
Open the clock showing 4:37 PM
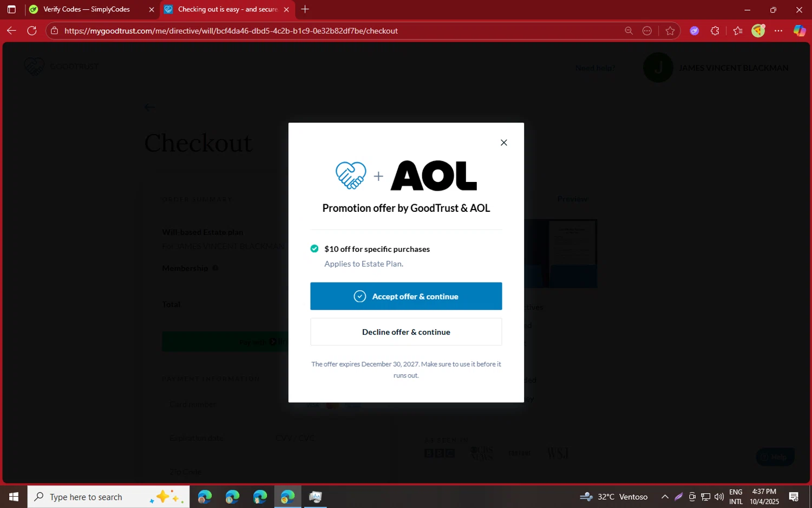point(764,497)
